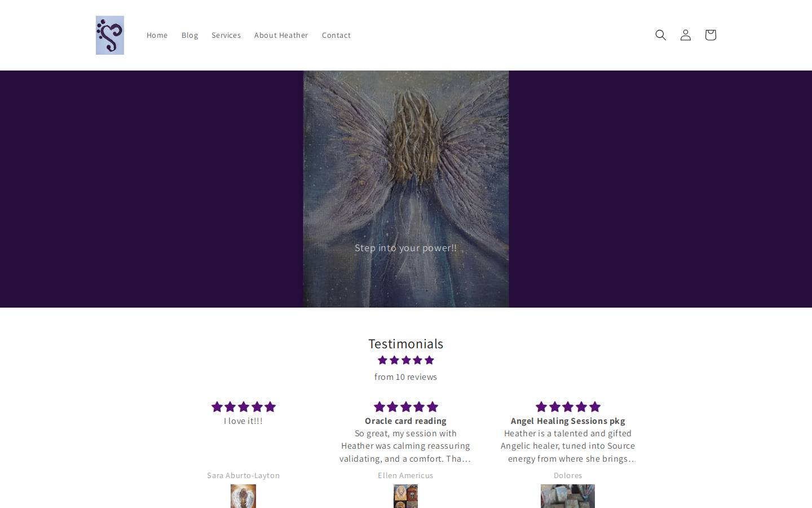Image resolution: width=812 pixels, height=508 pixels.
Task: Open the Services menu item
Action: (226, 35)
